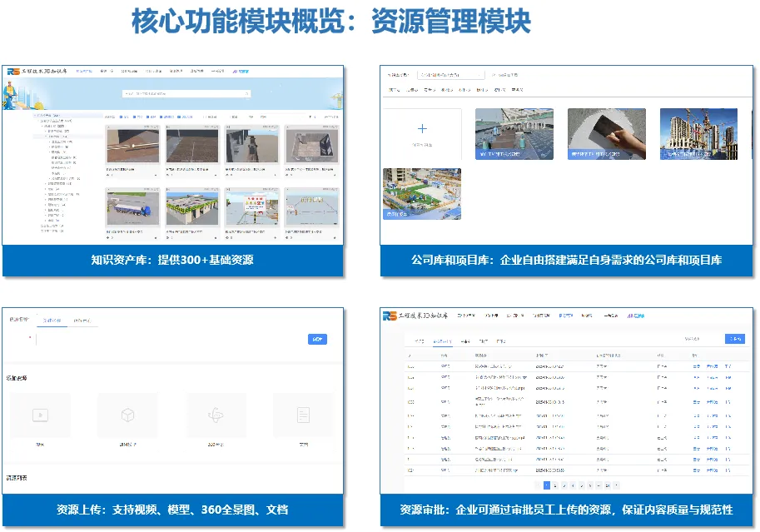Choose the 360 panorama upload icon
Image resolution: width=760 pixels, height=532 pixels.
click(x=216, y=415)
